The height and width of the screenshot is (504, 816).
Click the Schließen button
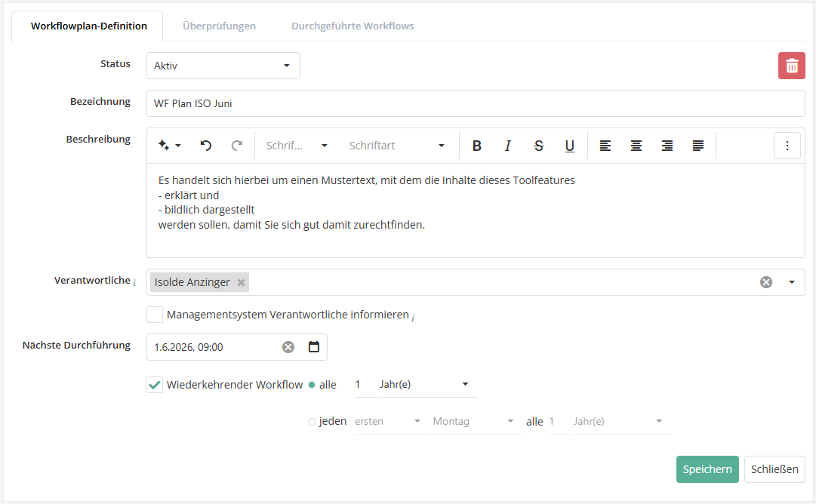tap(774, 469)
